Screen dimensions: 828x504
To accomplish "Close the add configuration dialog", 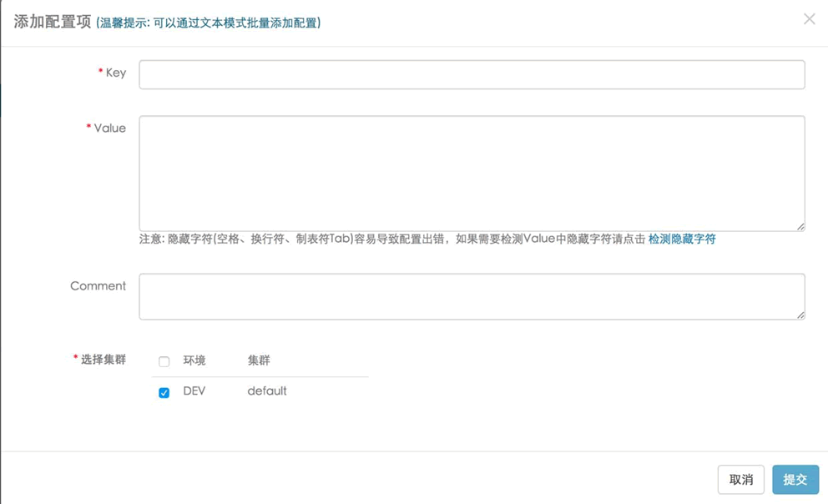I will [809, 19].
